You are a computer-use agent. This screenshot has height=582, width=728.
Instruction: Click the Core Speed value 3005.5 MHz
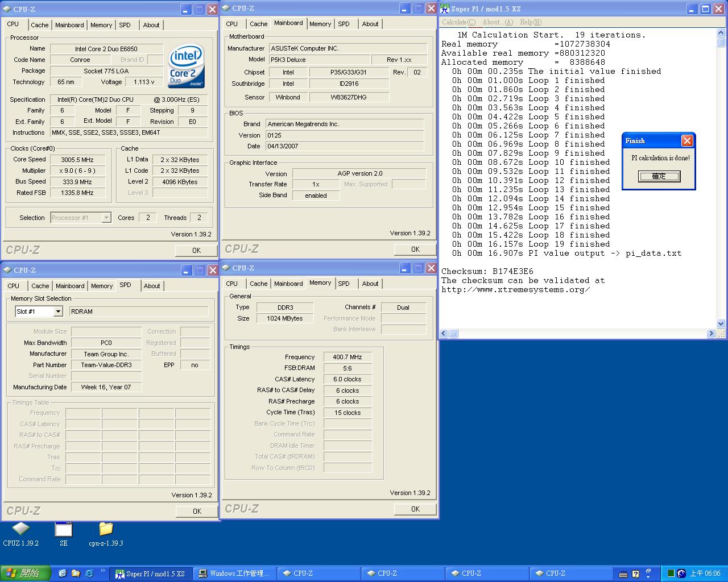[x=77, y=160]
